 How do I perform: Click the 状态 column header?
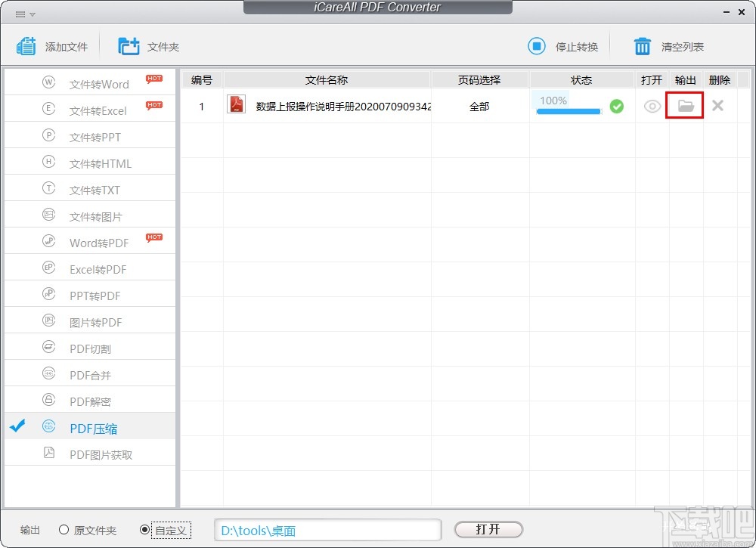coord(581,80)
